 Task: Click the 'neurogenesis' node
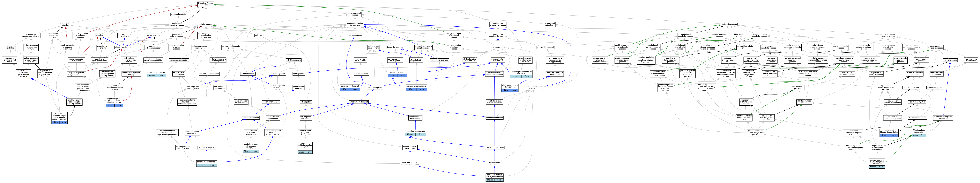click(299, 74)
